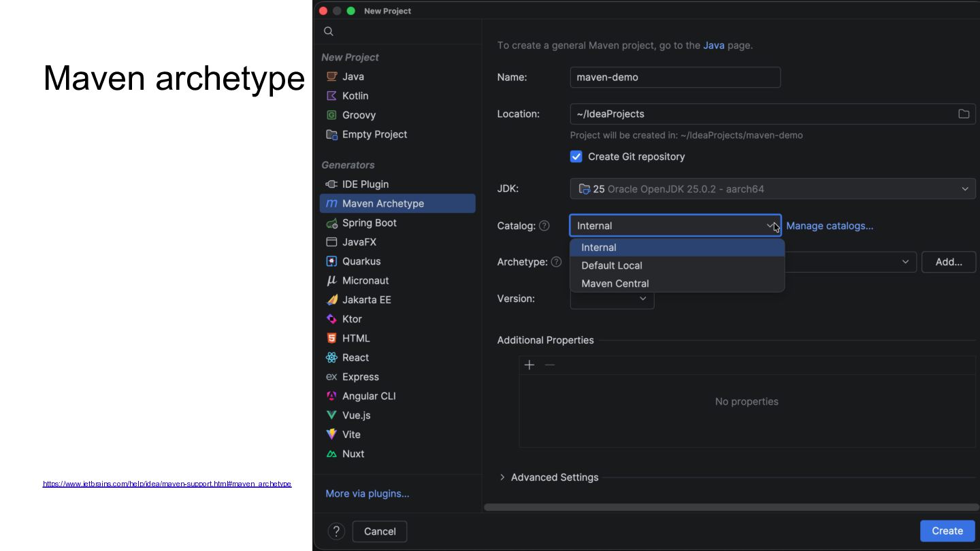
Task: Expand Advanced Settings section
Action: [x=548, y=478]
